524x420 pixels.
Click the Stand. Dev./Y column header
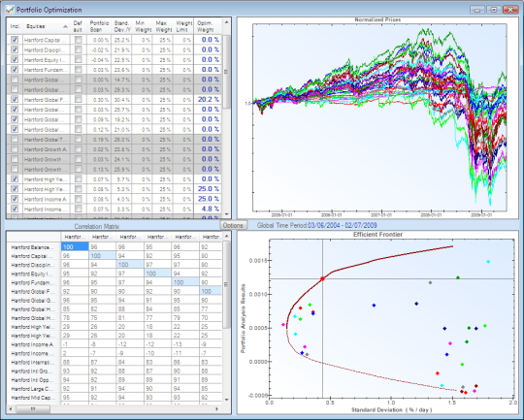point(121,26)
